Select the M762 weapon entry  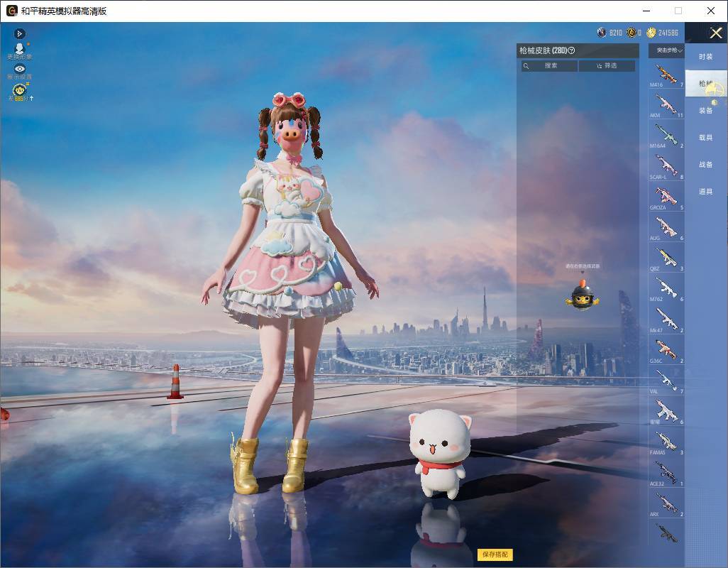(666, 289)
